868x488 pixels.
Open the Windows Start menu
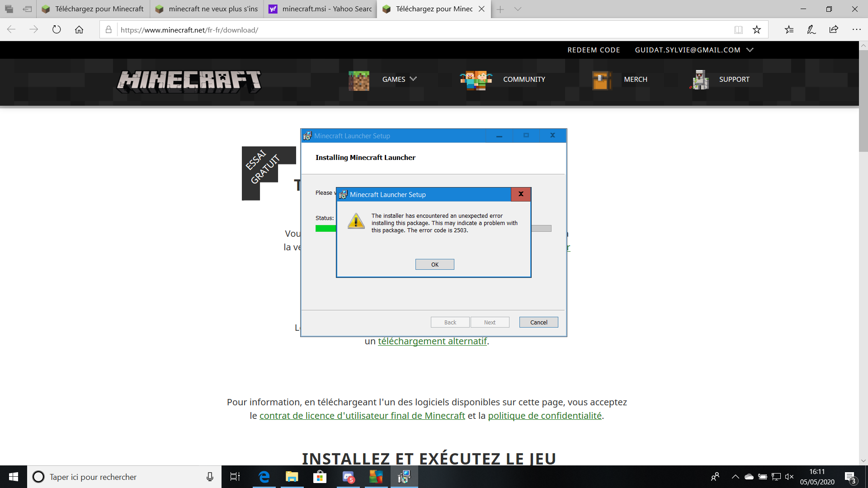point(14,477)
